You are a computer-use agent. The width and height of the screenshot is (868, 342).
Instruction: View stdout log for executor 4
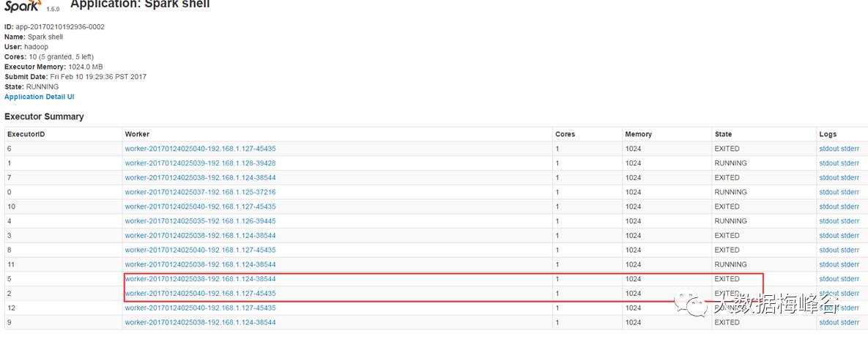(828, 221)
